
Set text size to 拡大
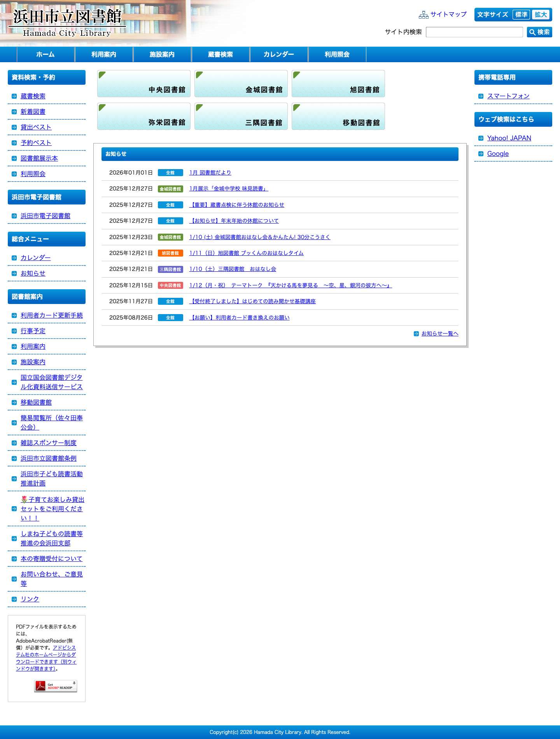coord(541,15)
